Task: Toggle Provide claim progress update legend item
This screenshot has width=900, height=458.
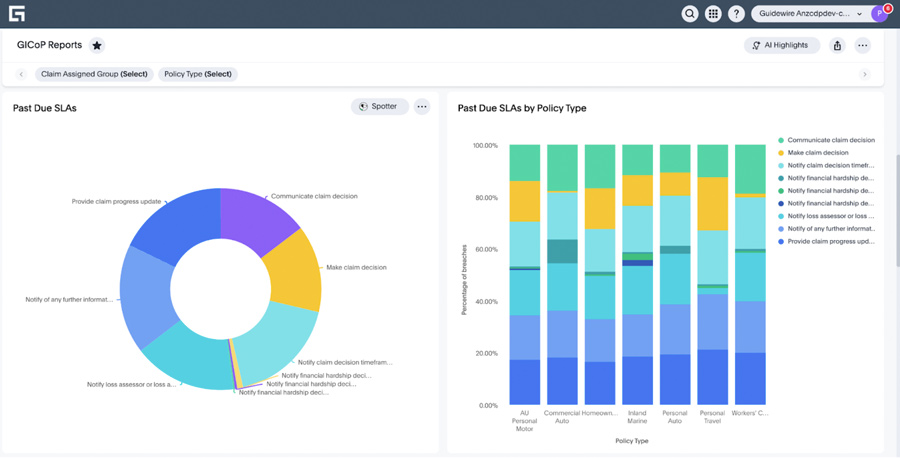Action: pos(830,241)
